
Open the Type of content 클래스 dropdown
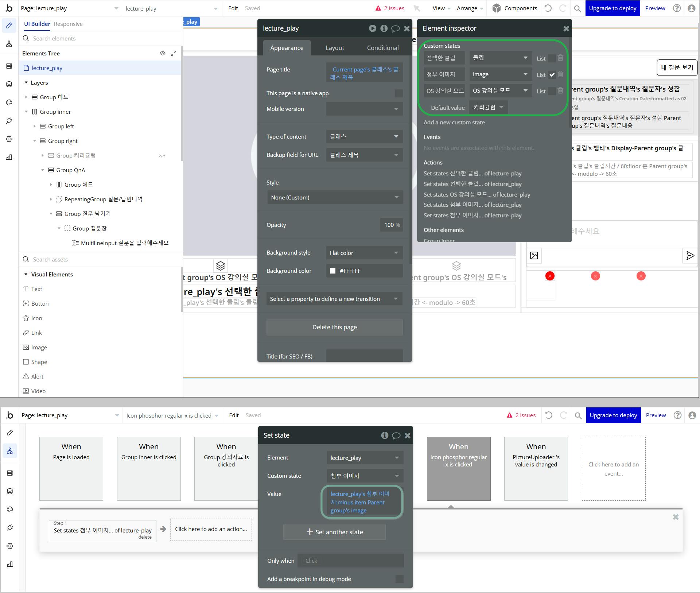tap(364, 137)
